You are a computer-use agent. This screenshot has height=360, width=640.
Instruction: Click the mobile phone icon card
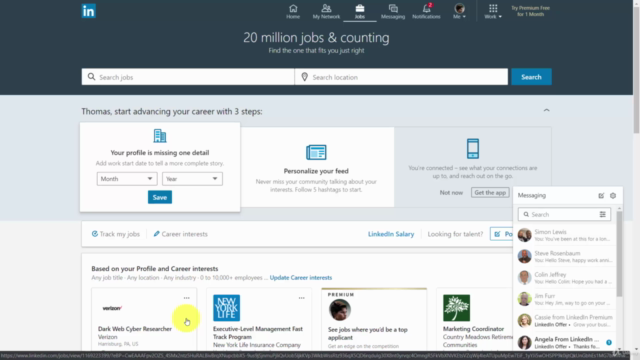click(473, 149)
